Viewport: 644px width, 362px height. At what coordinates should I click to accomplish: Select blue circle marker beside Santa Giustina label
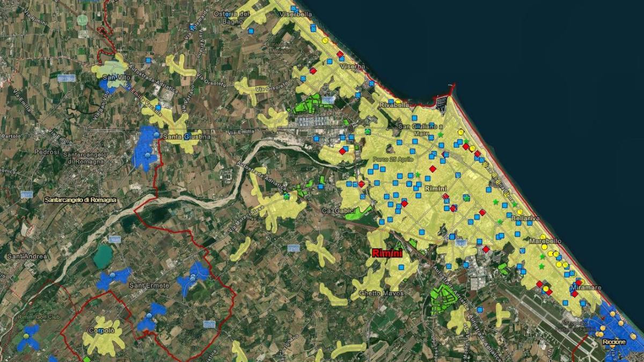click(x=157, y=134)
